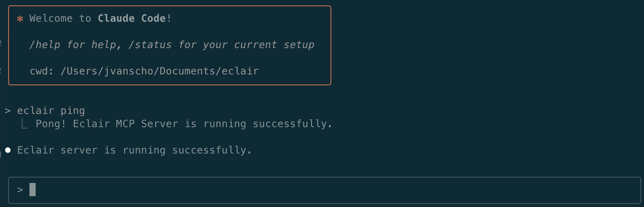Click the white bullet response marker
The width and height of the screenshot is (644, 207).
coord(8,150)
